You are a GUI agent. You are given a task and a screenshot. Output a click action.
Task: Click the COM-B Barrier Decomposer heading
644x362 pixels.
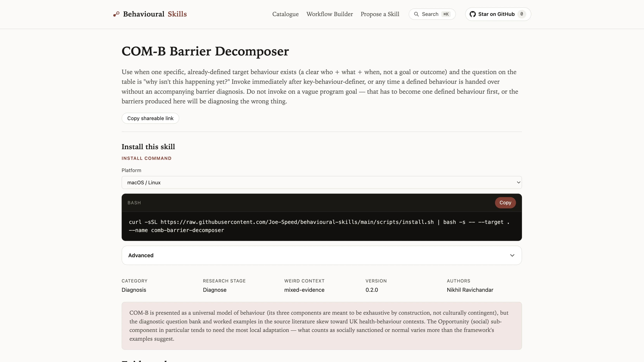point(205,51)
